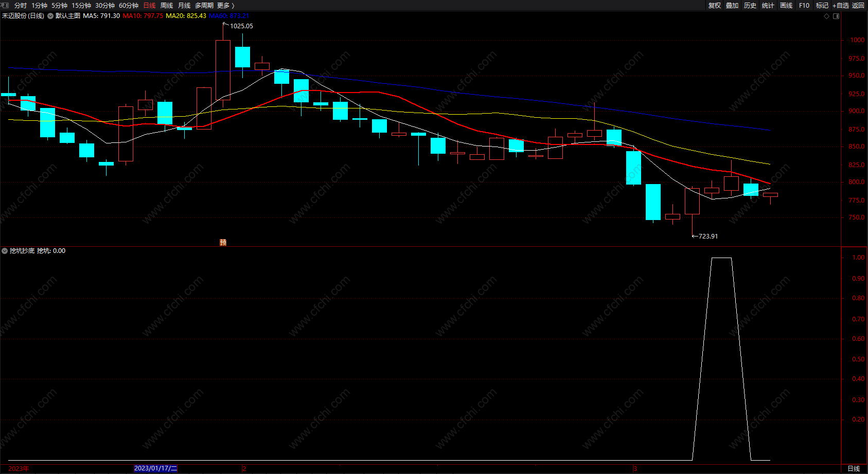Select the 30分钟 period tab
This screenshot has height=474, width=868.
(x=105, y=6)
